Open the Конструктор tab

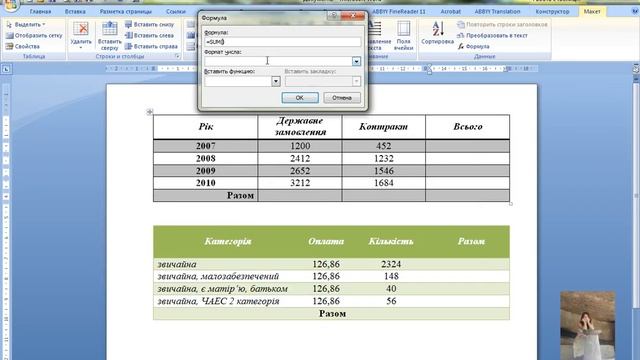coord(552,11)
